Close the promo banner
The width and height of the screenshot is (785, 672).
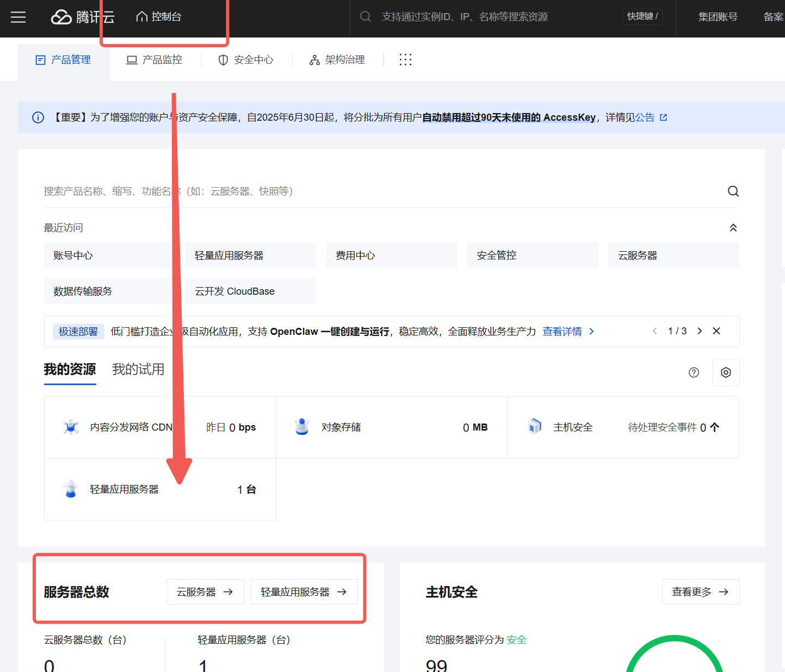click(x=716, y=331)
